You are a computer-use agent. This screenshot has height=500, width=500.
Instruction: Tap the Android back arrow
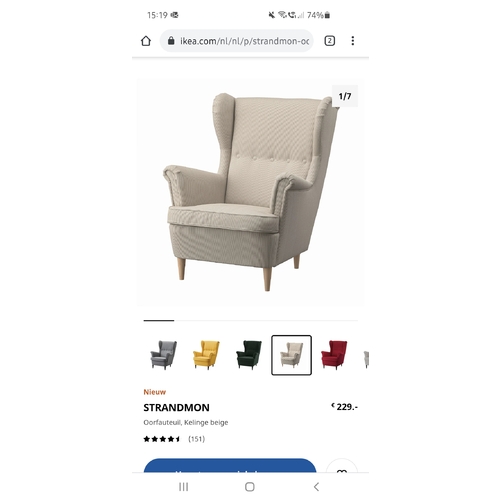[x=316, y=487]
